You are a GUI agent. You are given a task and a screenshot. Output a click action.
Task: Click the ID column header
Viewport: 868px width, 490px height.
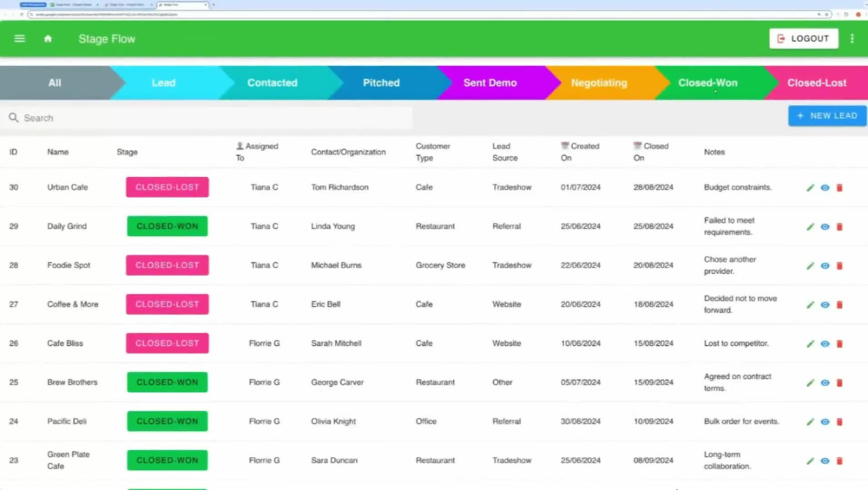[13, 152]
